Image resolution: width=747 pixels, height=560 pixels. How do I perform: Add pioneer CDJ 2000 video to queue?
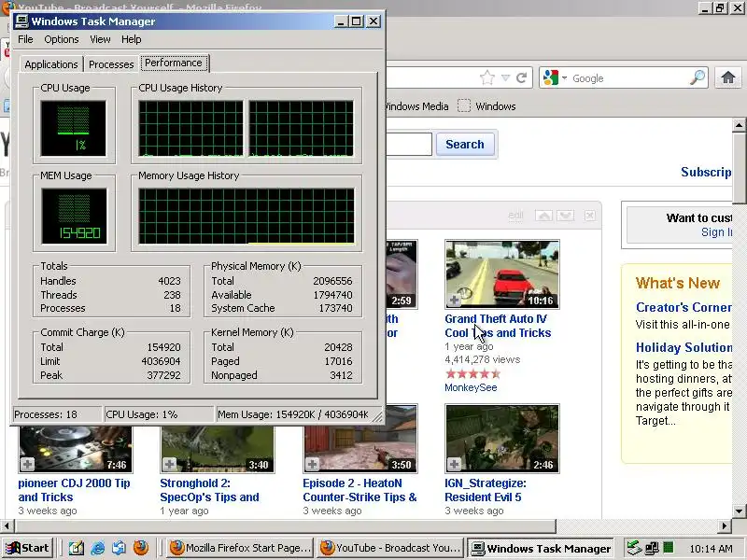[x=27, y=464]
